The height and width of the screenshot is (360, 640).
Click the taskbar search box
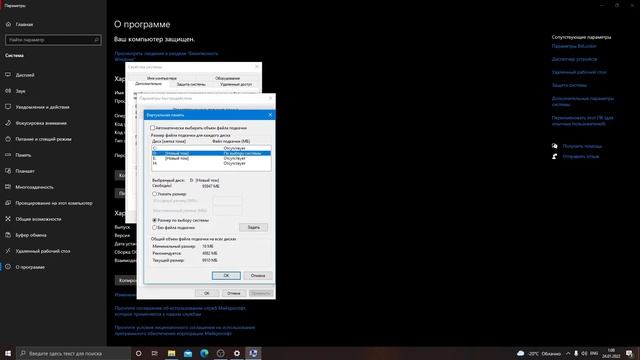73,353
